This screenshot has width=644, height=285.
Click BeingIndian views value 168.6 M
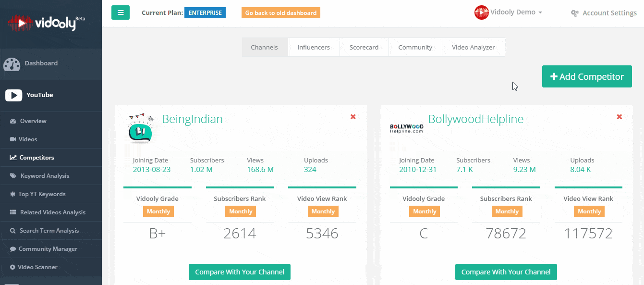[x=260, y=170]
